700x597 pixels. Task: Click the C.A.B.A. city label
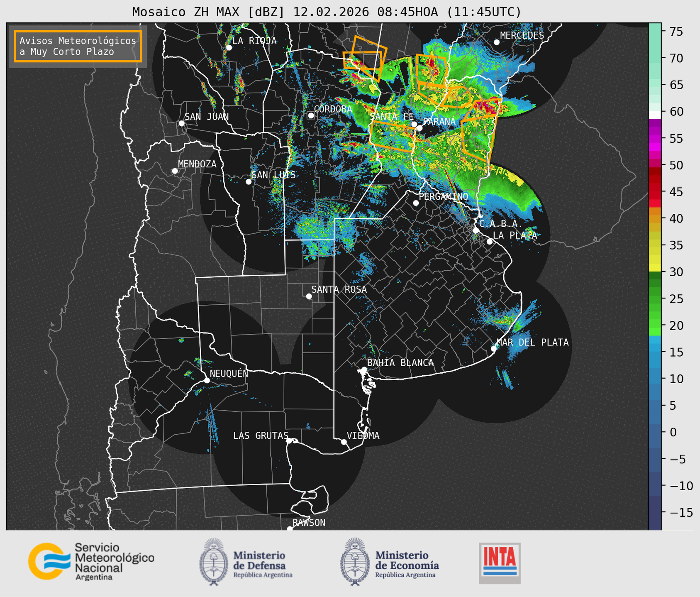coord(501,224)
